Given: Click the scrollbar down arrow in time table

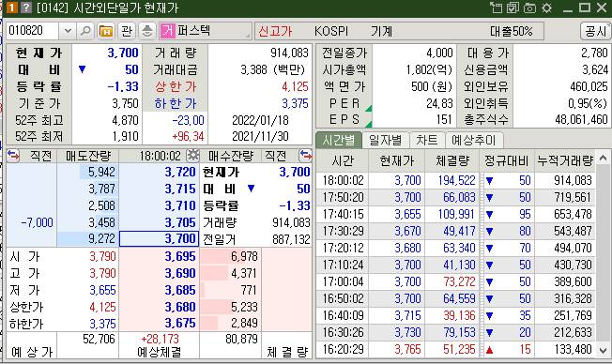Looking at the screenshot, I should pyautogui.click(x=603, y=350).
